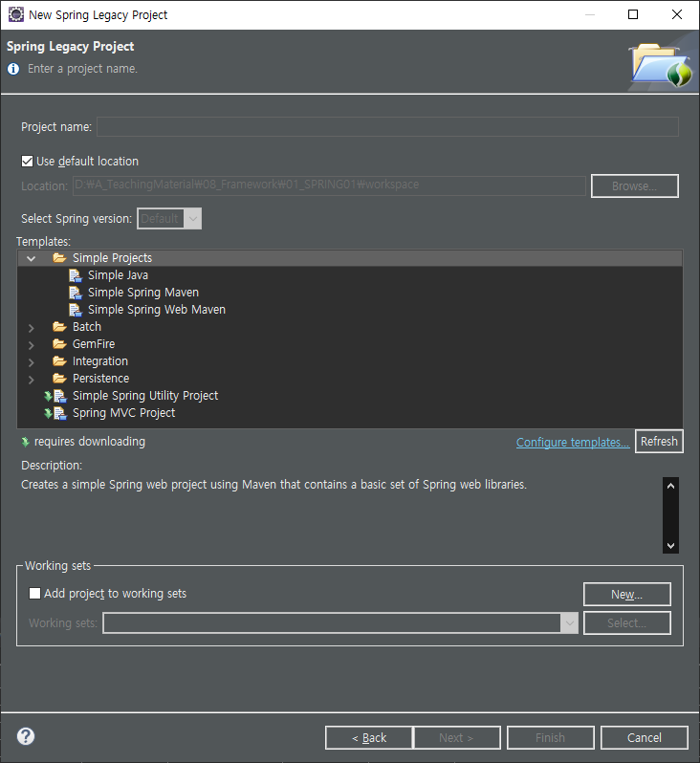The width and height of the screenshot is (700, 763).
Task: Click the Select... working sets button
Action: pyautogui.click(x=627, y=622)
